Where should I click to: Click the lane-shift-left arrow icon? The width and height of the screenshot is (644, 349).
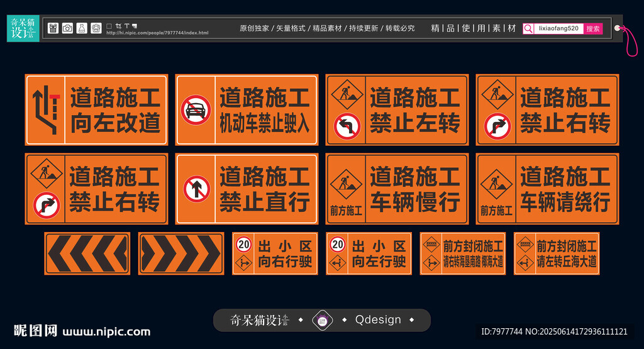pyautogui.click(x=46, y=109)
